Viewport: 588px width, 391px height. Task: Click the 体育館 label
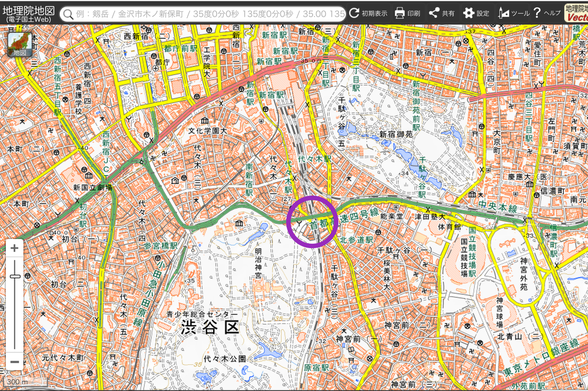[x=449, y=227]
